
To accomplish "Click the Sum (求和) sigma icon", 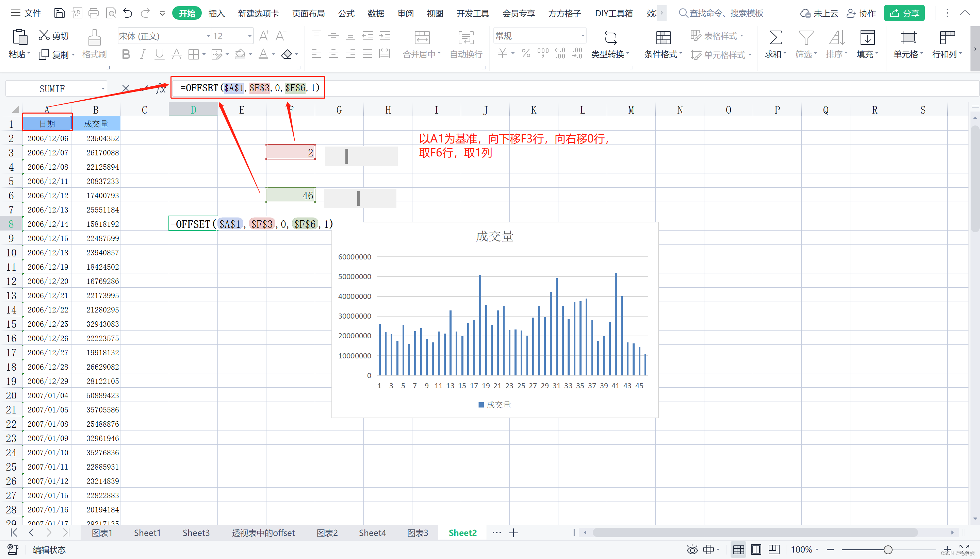I will click(775, 38).
